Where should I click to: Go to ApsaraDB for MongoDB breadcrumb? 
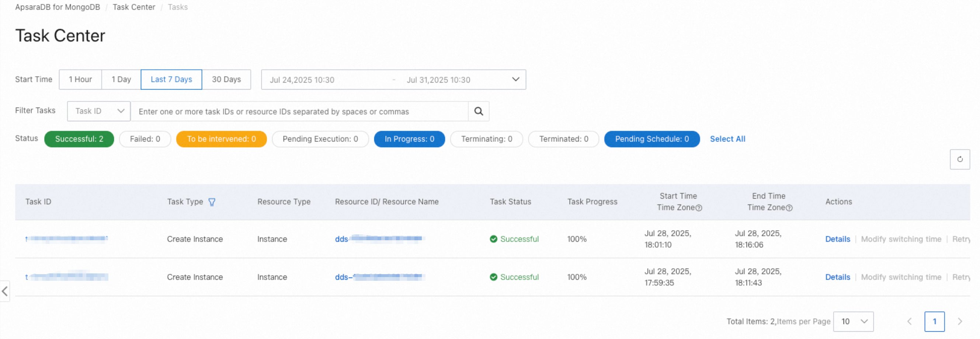pos(58,7)
